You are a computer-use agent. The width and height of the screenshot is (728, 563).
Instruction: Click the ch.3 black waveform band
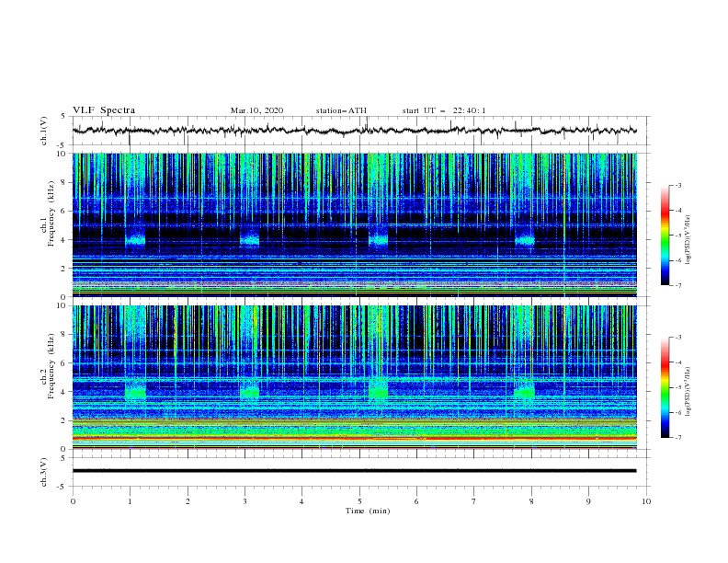[354, 471]
